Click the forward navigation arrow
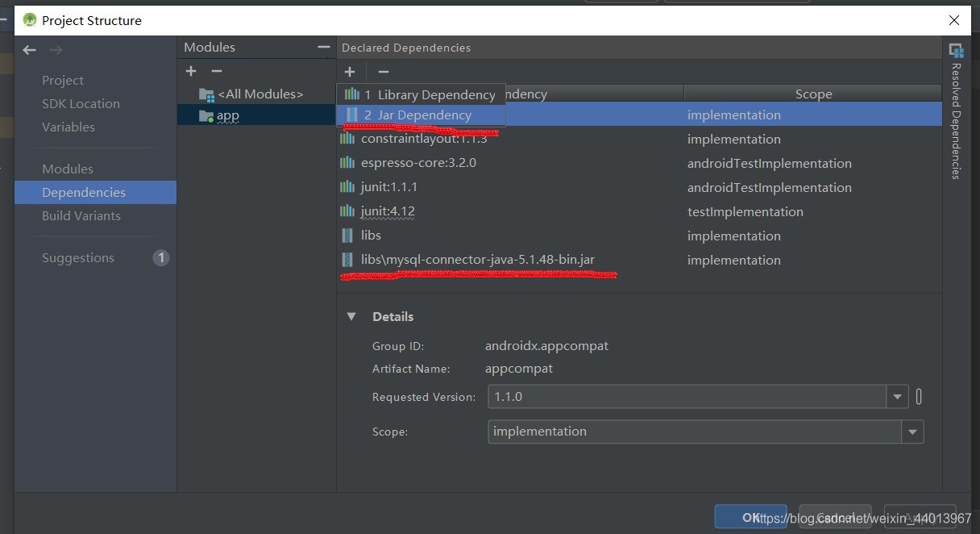 [x=56, y=50]
